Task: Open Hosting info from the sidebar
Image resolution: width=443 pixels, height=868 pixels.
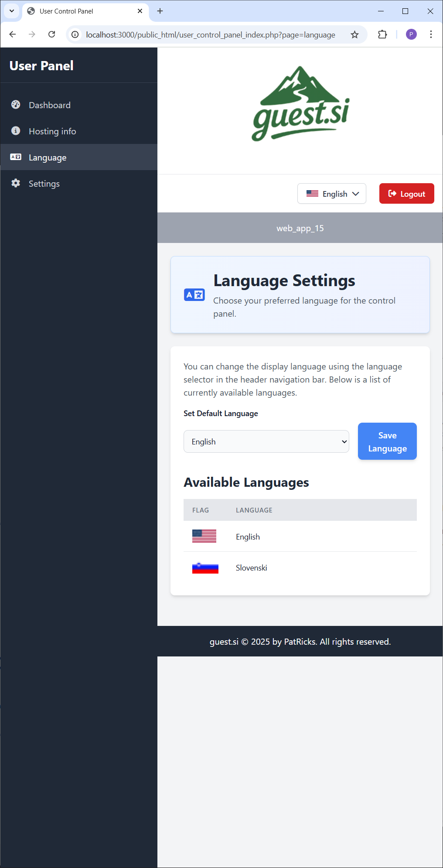Action: tap(52, 131)
